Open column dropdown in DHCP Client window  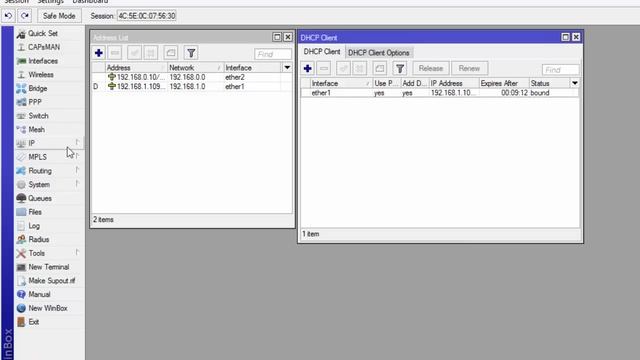point(575,83)
